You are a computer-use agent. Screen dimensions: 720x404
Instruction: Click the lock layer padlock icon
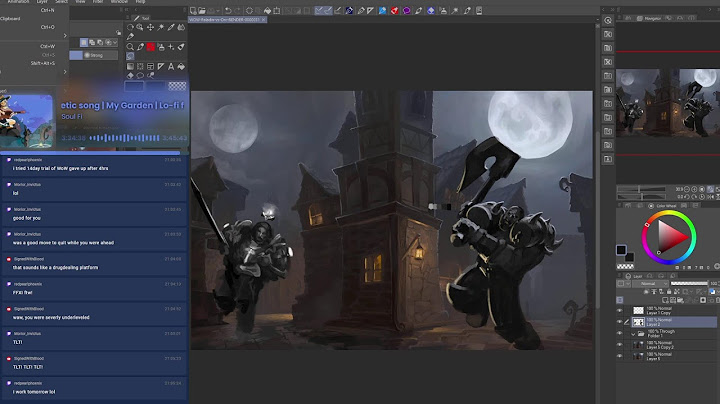tap(669, 292)
